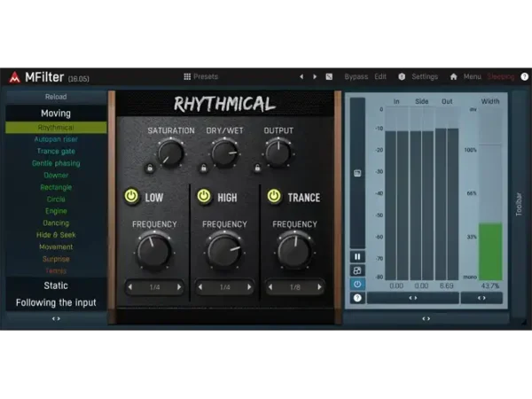Toggle the meter enable power button

pyautogui.click(x=357, y=285)
